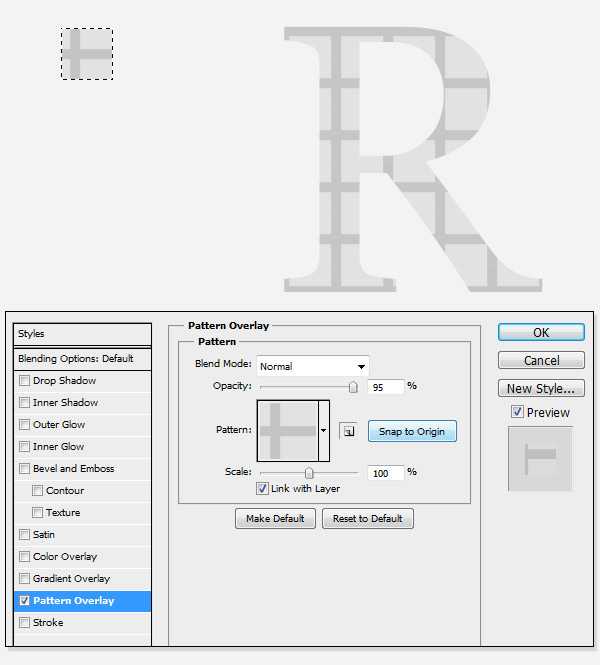Click the style preview thumbnail

coord(540,459)
